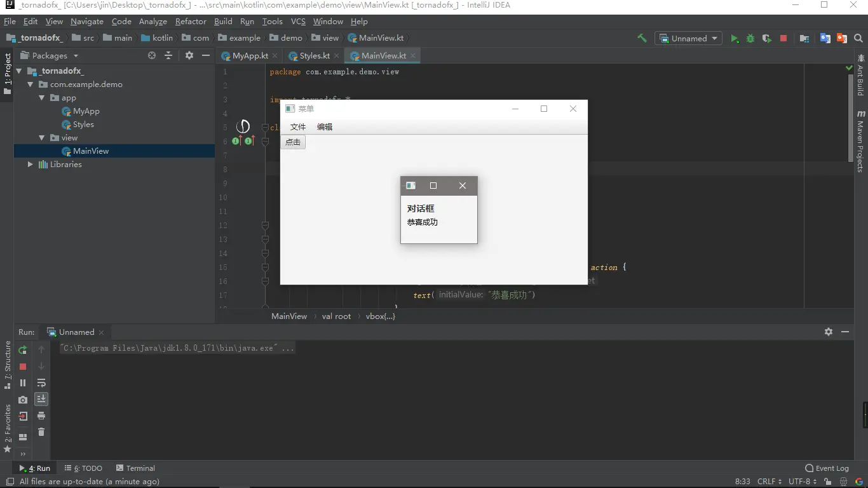
Task: Click the scroll-from-source target icon
Action: (152, 55)
